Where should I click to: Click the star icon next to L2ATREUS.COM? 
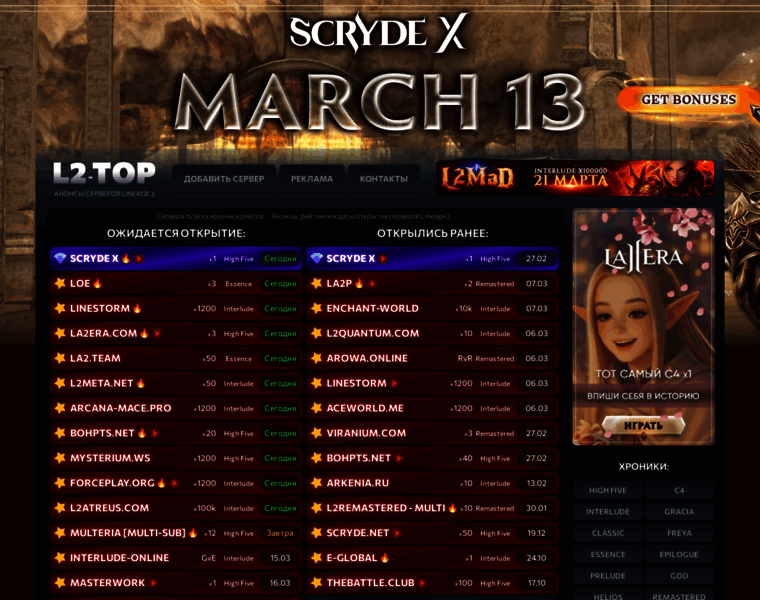click(x=60, y=508)
